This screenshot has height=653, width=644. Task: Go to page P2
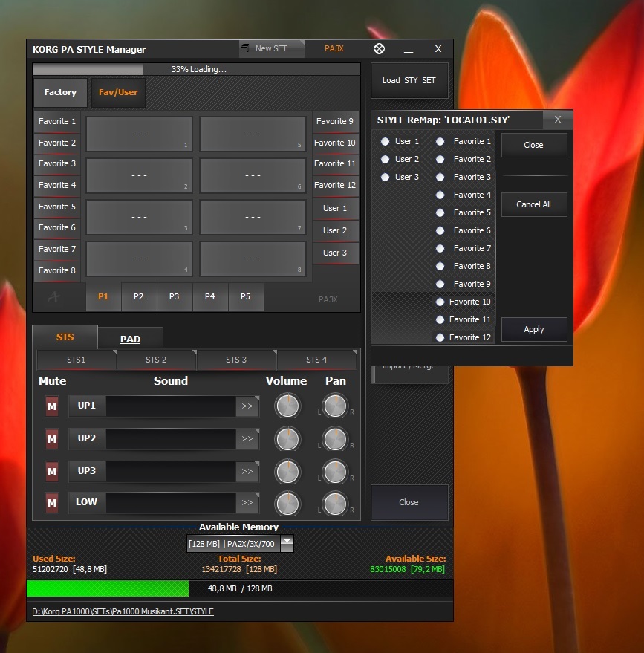[139, 296]
